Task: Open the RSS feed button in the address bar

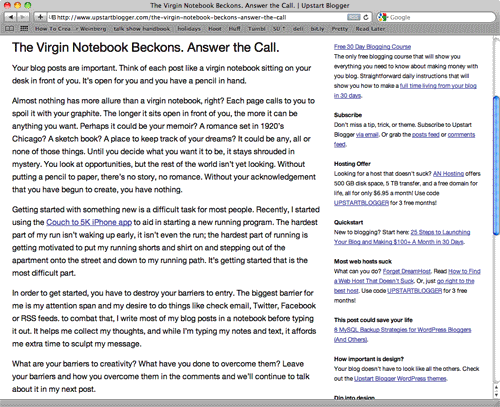Action: point(354,17)
